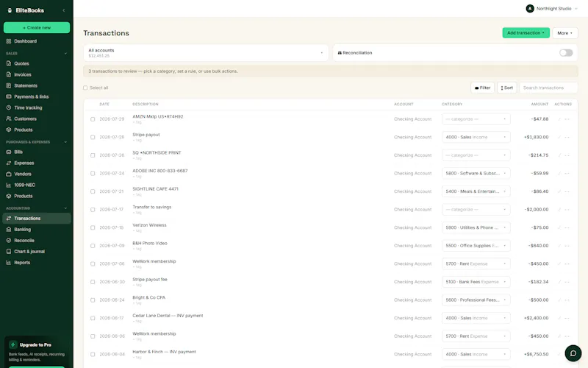
Task: Click the Harbor & Finch INV payment description
Action: (x=164, y=352)
